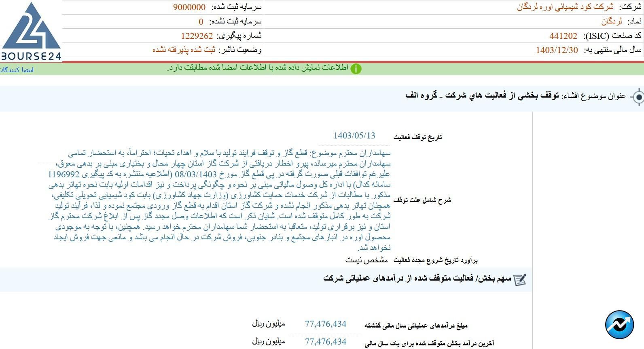Click registered capital value 9000000
This screenshot has height=349, width=644.
point(189,7)
